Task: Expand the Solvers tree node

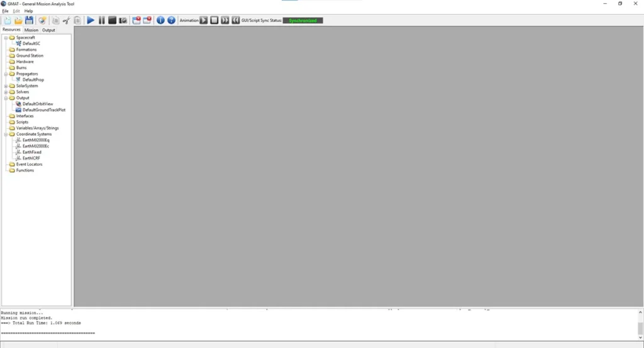Action: point(6,92)
